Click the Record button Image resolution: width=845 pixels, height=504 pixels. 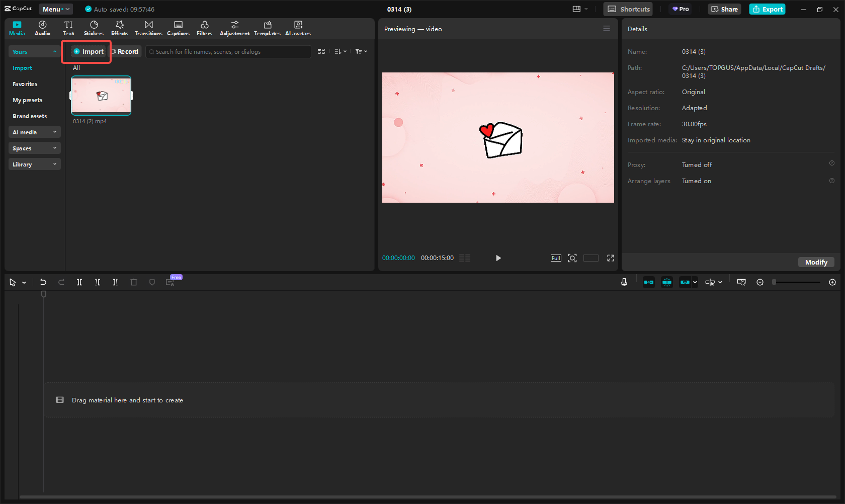coord(125,52)
